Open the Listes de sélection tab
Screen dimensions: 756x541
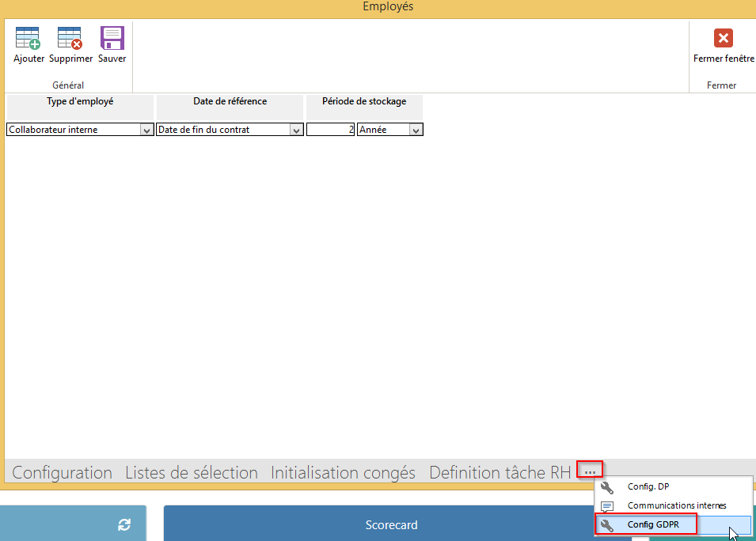click(x=192, y=473)
